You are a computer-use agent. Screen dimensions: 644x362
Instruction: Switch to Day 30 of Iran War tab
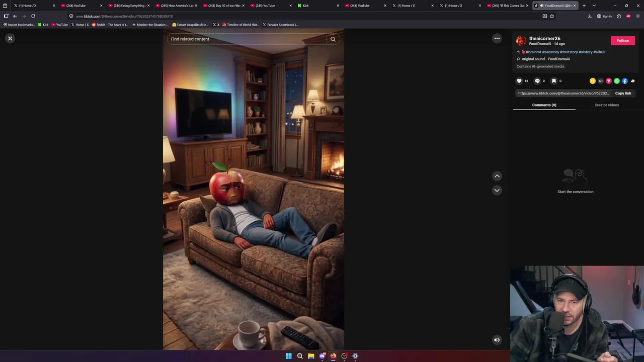click(x=224, y=6)
